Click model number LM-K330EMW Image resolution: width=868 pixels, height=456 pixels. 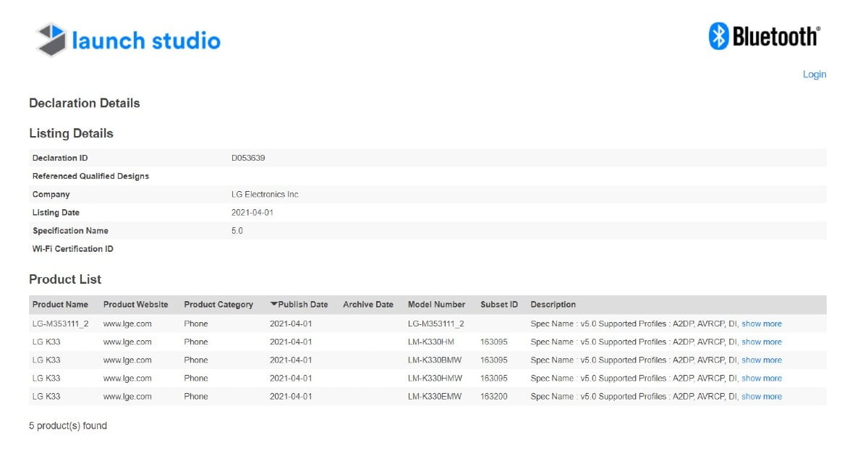pyautogui.click(x=435, y=396)
